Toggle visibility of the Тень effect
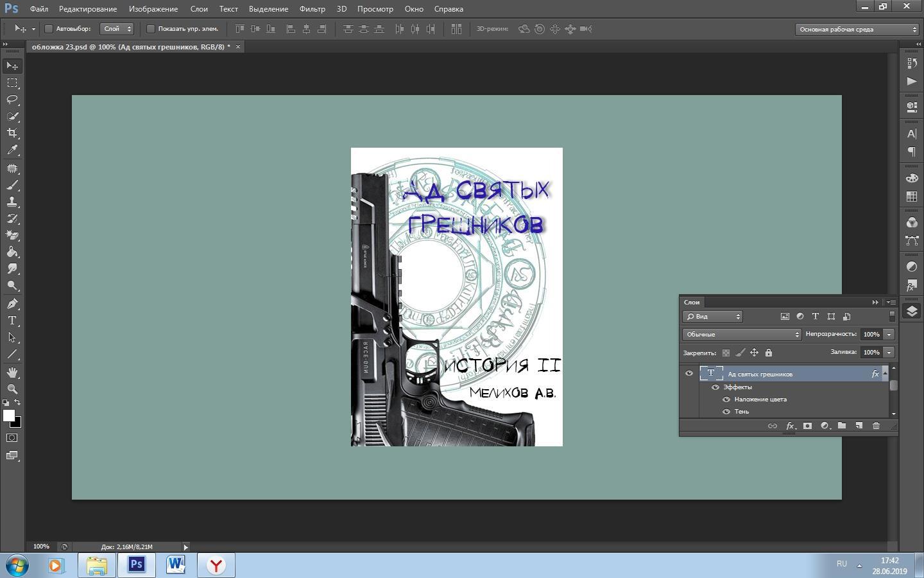 point(726,412)
